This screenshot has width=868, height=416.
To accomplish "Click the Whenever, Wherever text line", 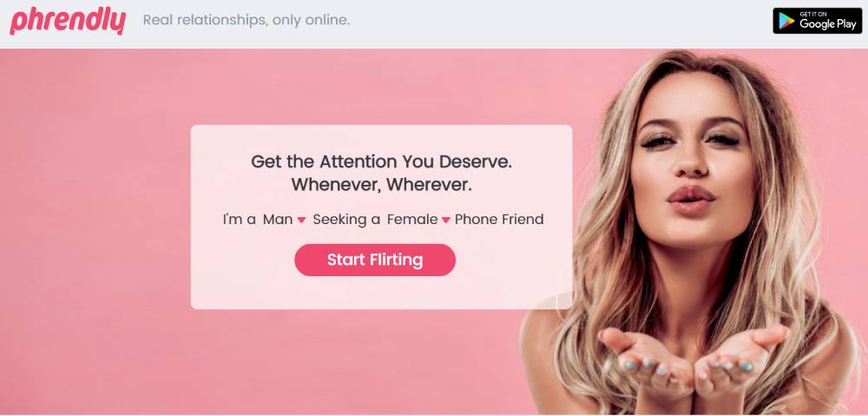I will (381, 184).
